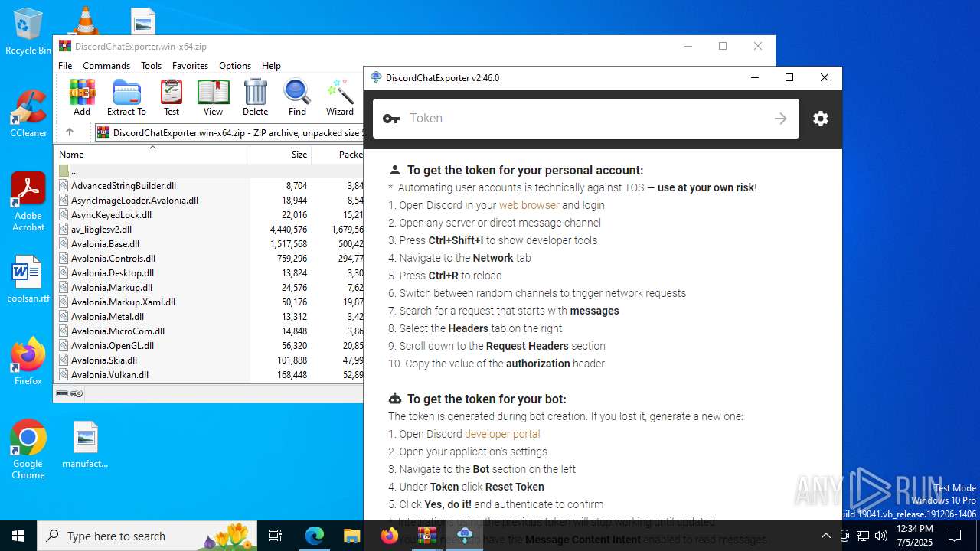Viewport: 980px width, 551px height.
Task: Click Firefox icon in taskbar
Action: (x=389, y=536)
